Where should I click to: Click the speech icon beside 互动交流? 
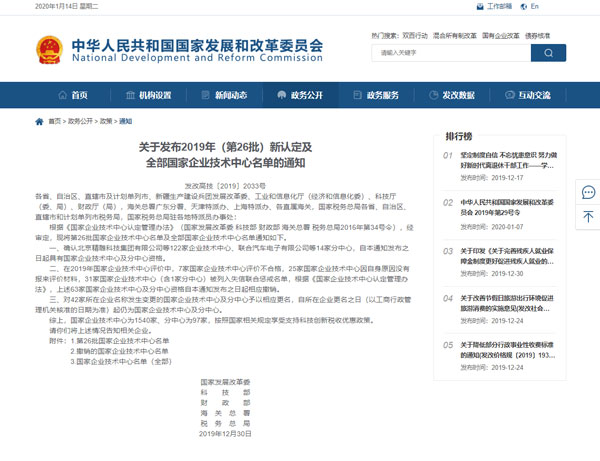coord(509,95)
